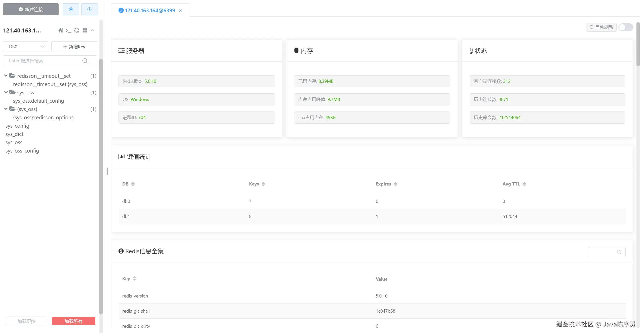The image size is (644, 336).
Task: Check the exact match checkbox beside search
Action: pos(93,61)
